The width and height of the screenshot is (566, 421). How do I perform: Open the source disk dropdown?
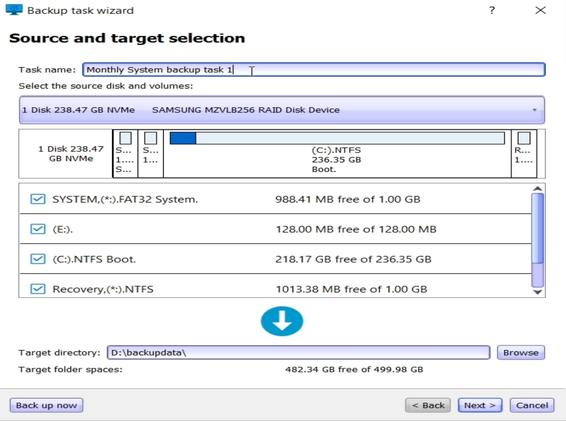pyautogui.click(x=282, y=110)
